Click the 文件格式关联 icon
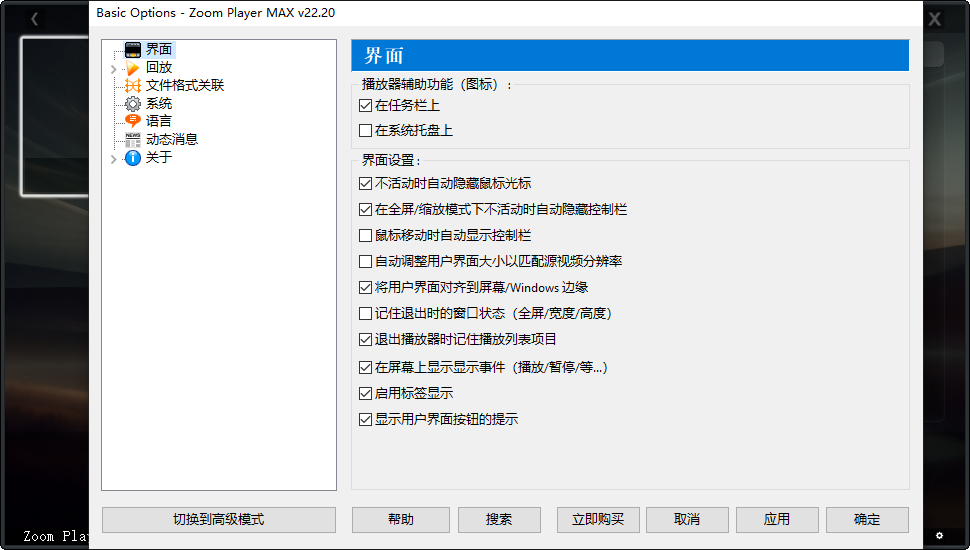The height and width of the screenshot is (550, 970). point(133,85)
